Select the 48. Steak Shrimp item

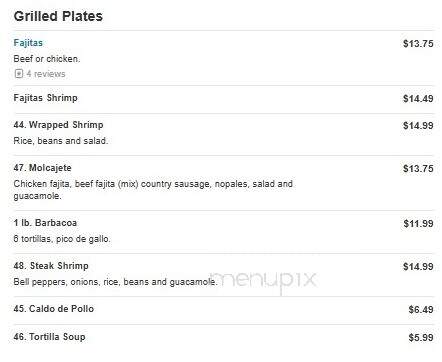point(51,266)
